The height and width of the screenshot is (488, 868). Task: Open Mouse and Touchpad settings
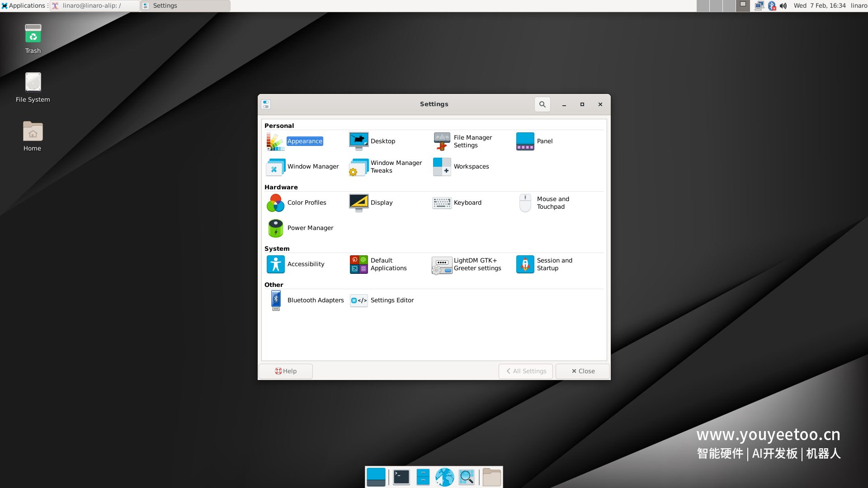click(552, 203)
